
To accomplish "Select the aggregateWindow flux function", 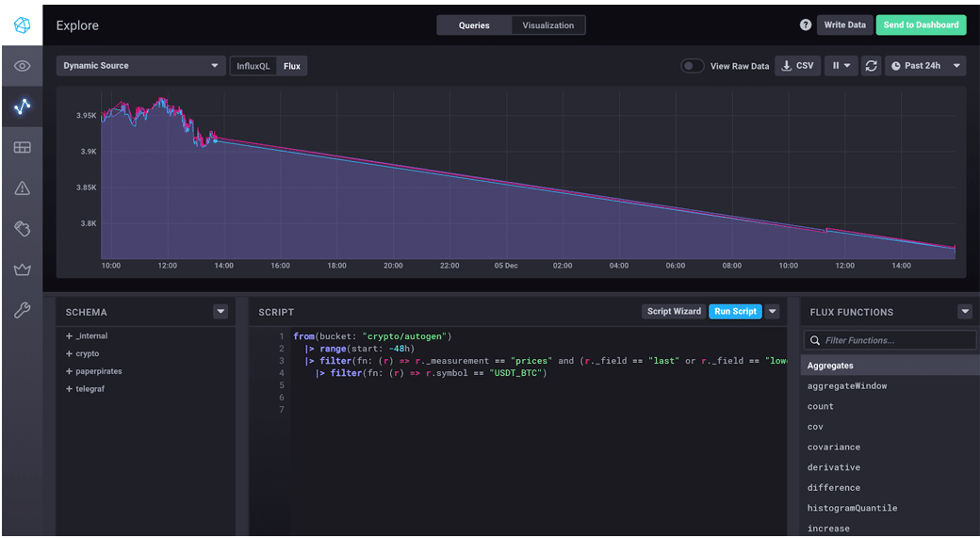I will [x=847, y=386].
